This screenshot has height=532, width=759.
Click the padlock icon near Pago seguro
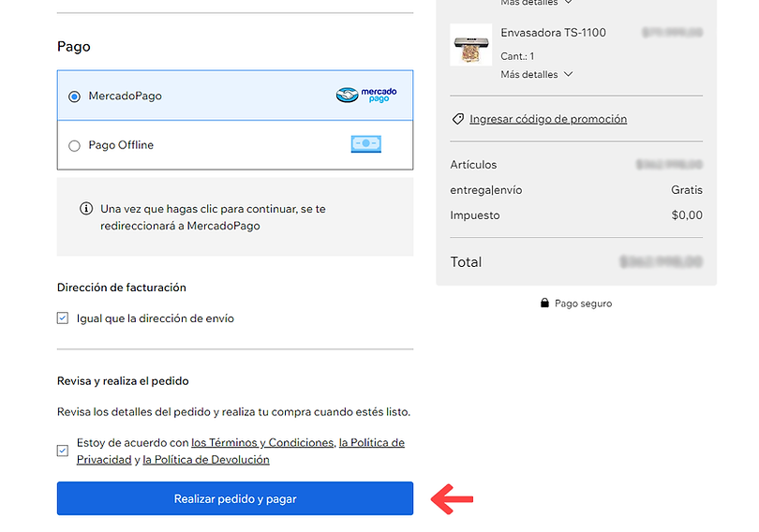click(x=544, y=303)
